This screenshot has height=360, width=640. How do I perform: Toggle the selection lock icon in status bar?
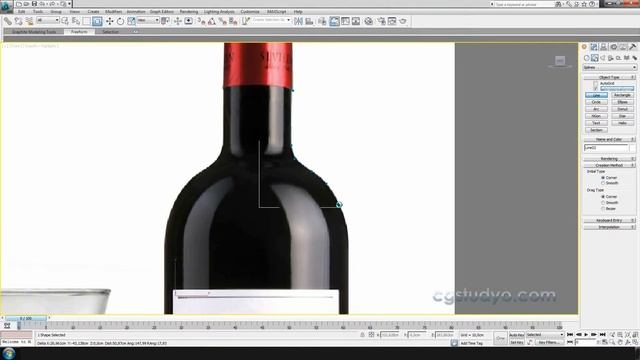[x=362, y=335]
